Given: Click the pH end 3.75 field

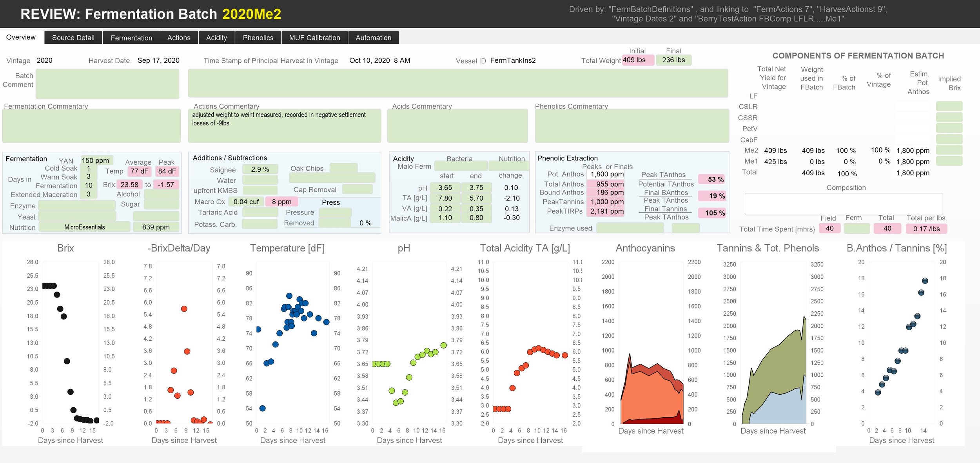Looking at the screenshot, I should (476, 188).
